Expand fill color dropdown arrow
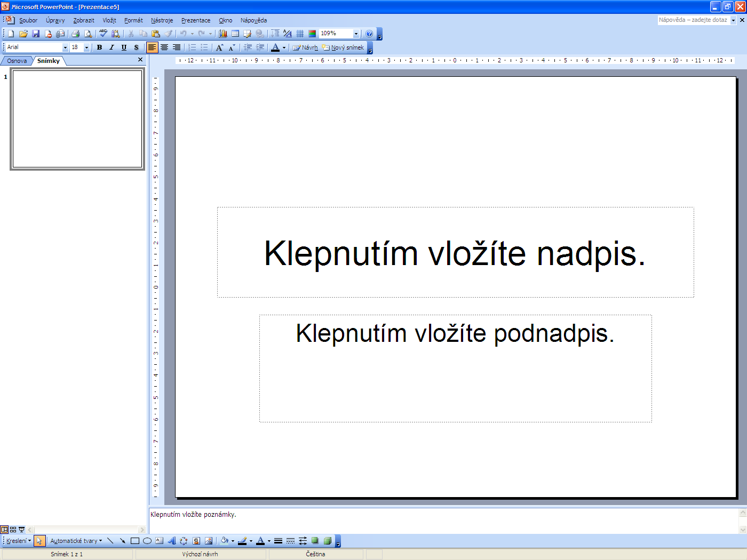 coord(233,541)
